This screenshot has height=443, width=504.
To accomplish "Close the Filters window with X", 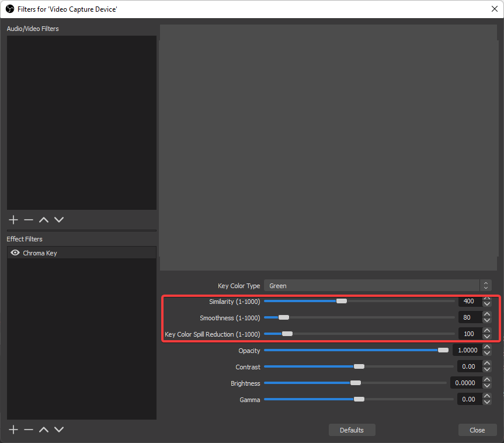I will [494, 9].
